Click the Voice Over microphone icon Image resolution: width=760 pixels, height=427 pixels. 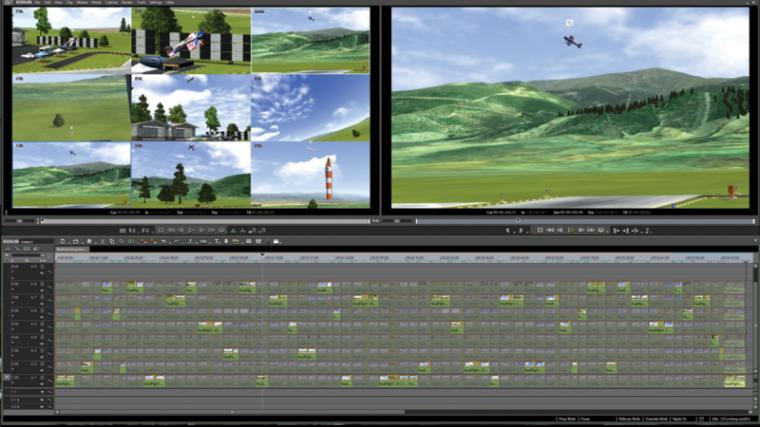coord(226,241)
